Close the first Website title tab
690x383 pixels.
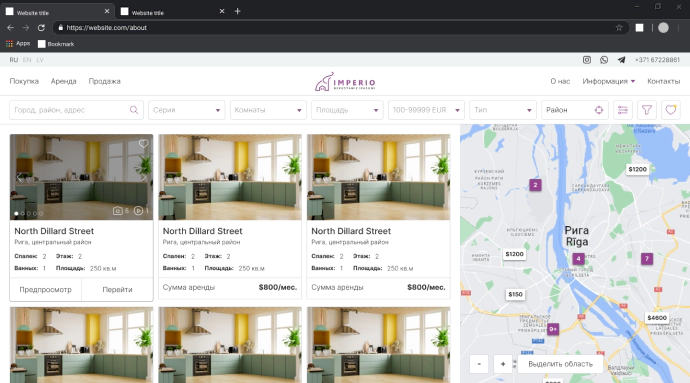pyautogui.click(x=106, y=11)
